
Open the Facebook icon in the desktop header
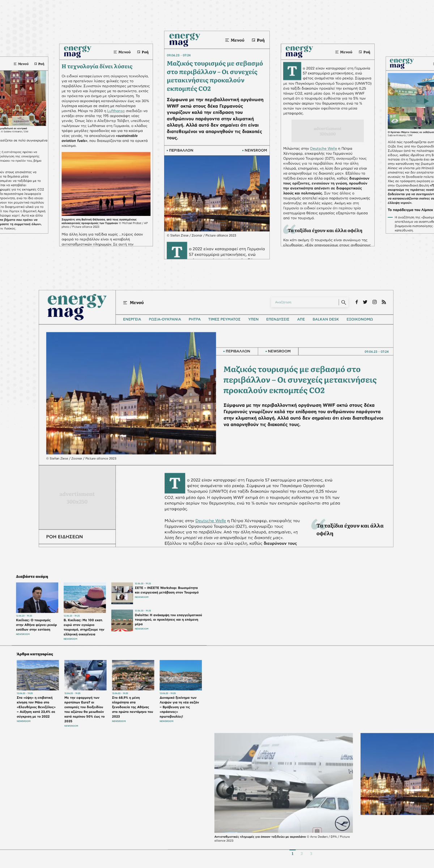(x=357, y=302)
